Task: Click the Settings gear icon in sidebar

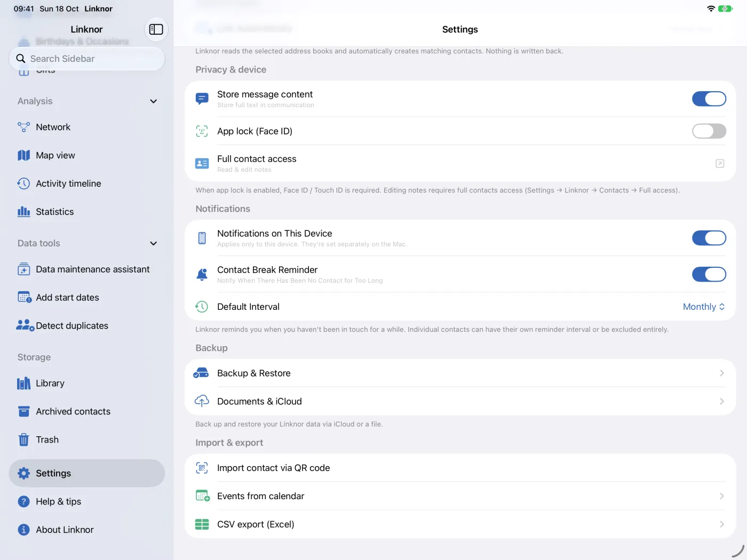Action: pyautogui.click(x=23, y=473)
